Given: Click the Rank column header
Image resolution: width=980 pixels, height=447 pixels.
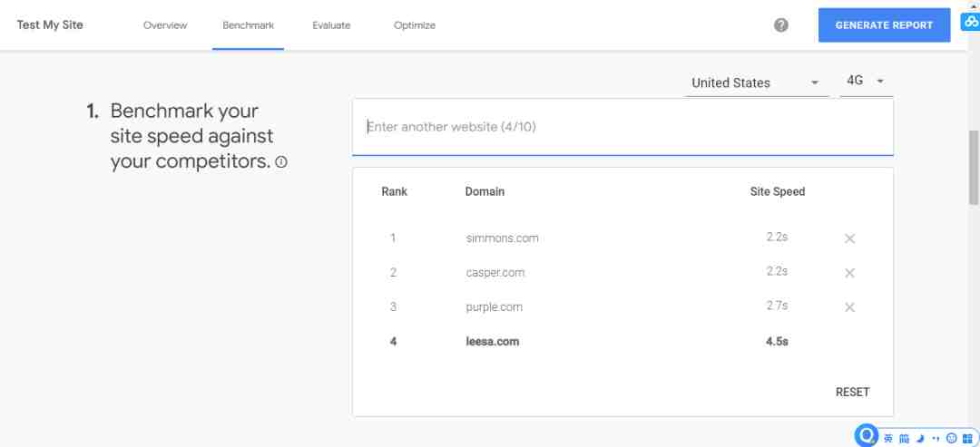Looking at the screenshot, I should (x=394, y=191).
